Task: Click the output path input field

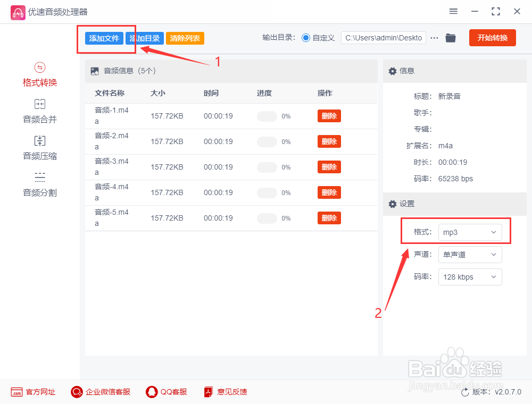Action: 384,38
